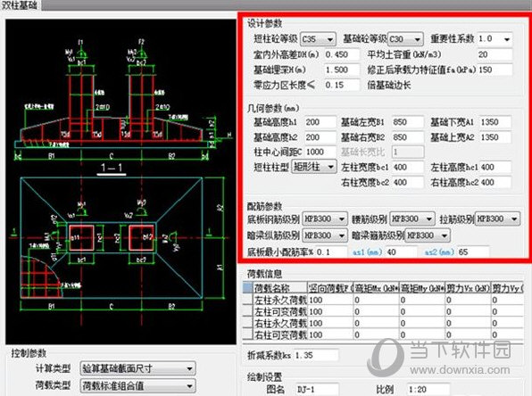Click the 折减系数ks field 1.35
Screen dimensions: 532x396
coord(316,355)
